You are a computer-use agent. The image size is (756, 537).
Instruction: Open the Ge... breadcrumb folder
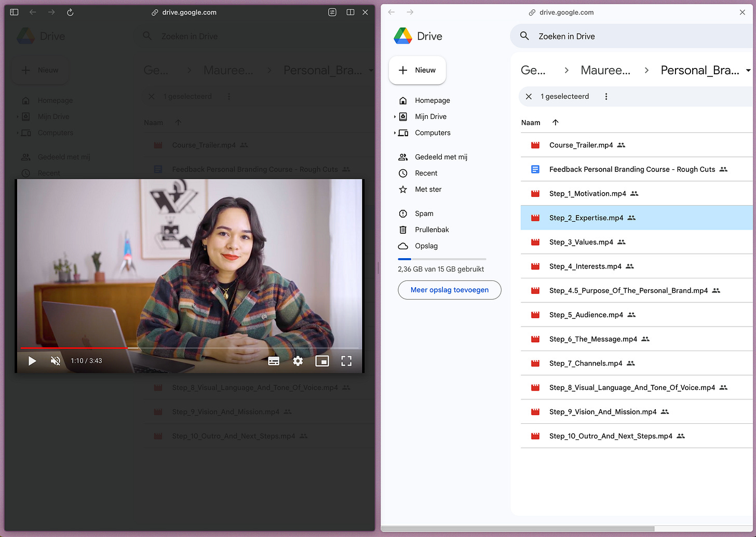(533, 70)
